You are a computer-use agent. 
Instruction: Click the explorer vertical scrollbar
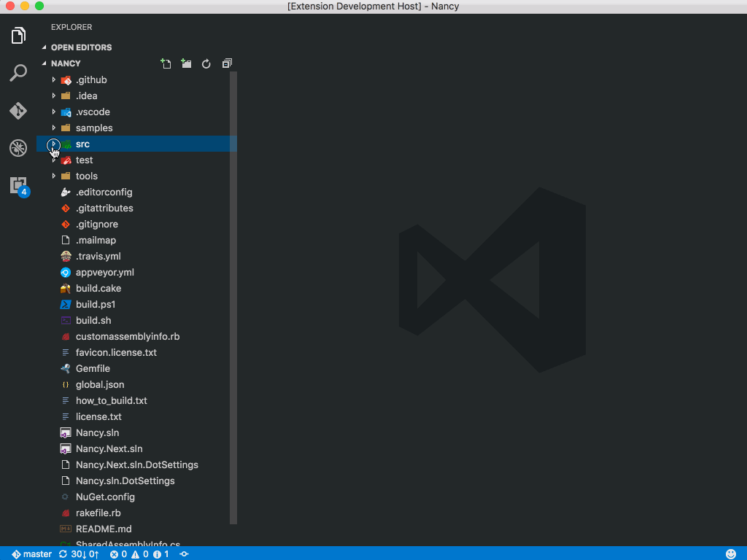(233, 297)
